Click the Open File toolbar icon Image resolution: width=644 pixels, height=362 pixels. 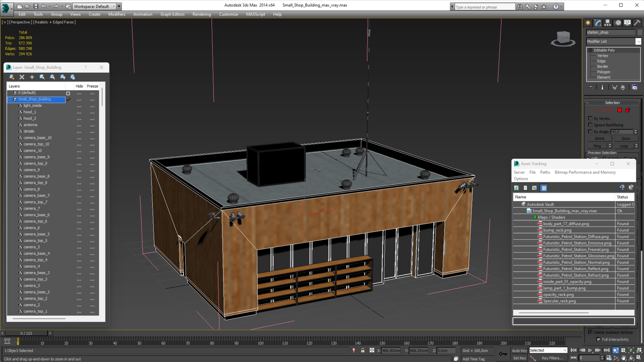coord(28,6)
